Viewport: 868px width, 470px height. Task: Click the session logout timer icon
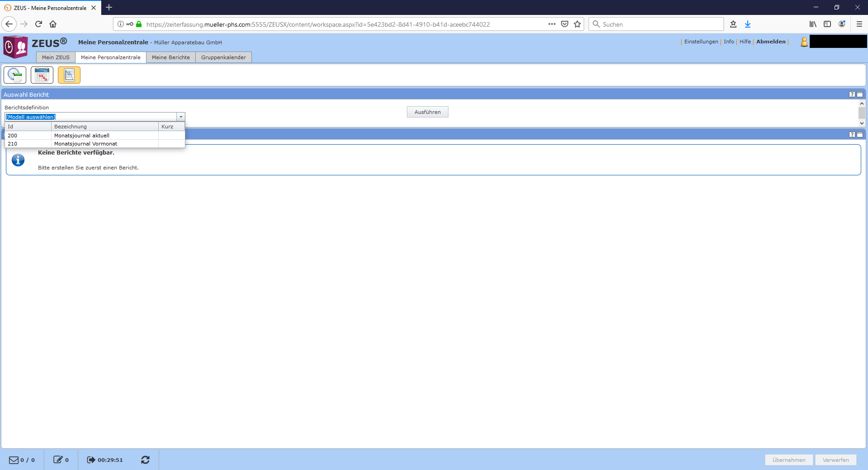point(91,460)
